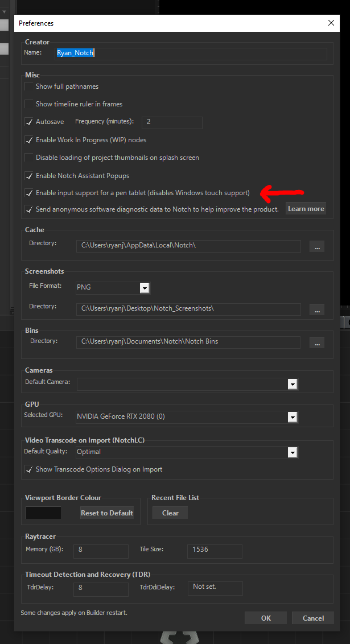Toggle pen tablet input support checkbox
This screenshot has height=644, width=350.
click(x=29, y=193)
